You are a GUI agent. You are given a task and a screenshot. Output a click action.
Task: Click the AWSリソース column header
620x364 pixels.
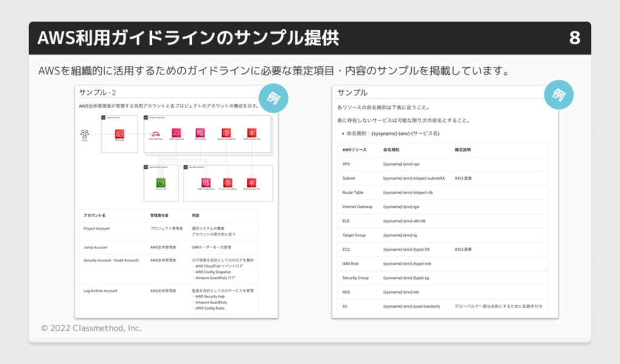click(x=355, y=150)
